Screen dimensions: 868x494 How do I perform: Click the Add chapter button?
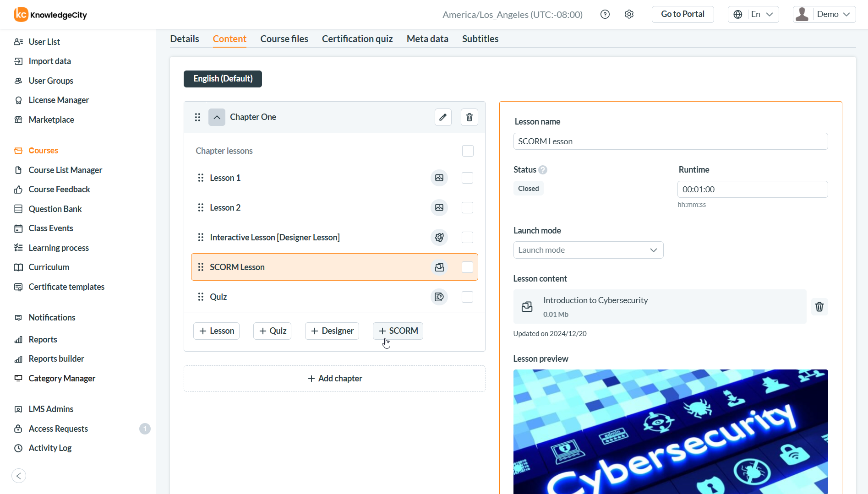tap(334, 378)
